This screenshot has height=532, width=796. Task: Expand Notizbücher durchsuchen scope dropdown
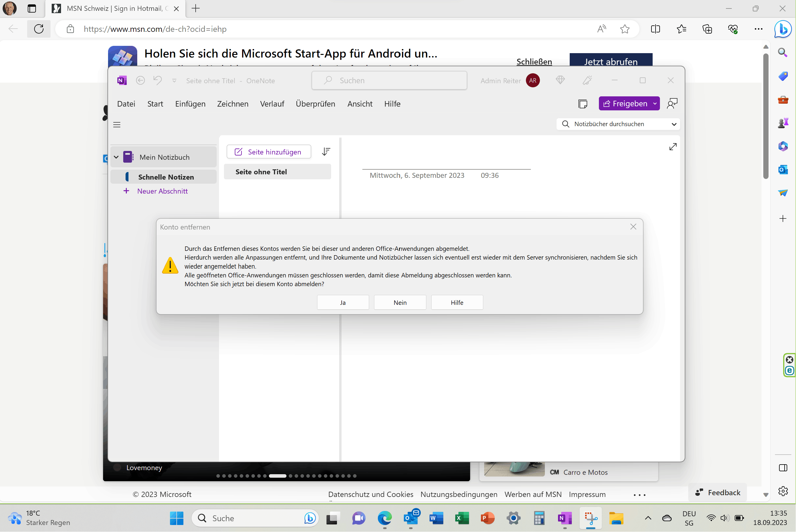pyautogui.click(x=674, y=124)
